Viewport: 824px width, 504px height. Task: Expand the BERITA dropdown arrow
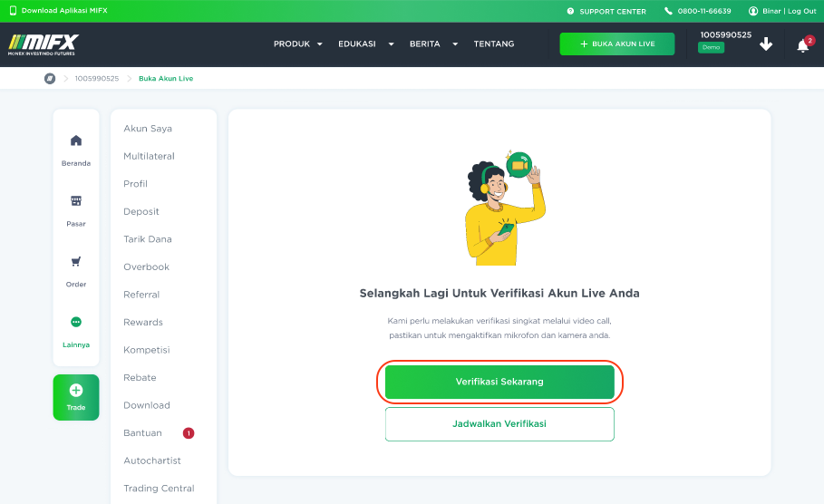tap(455, 44)
